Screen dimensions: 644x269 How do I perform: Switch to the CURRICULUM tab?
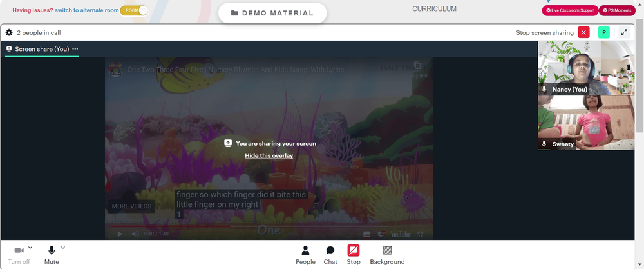point(434,9)
